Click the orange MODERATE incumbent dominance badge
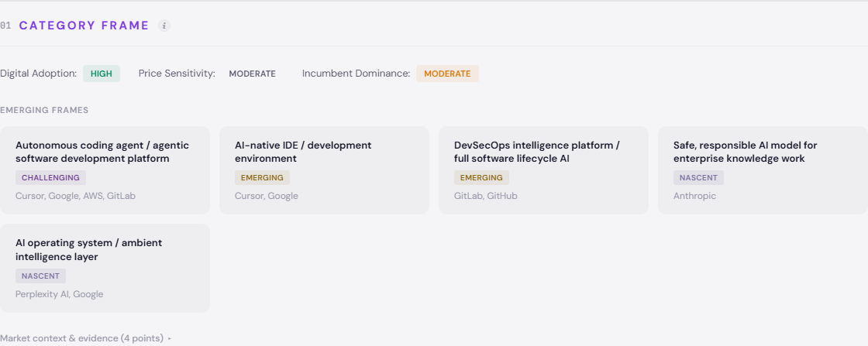The height and width of the screenshot is (346, 868). [447, 74]
